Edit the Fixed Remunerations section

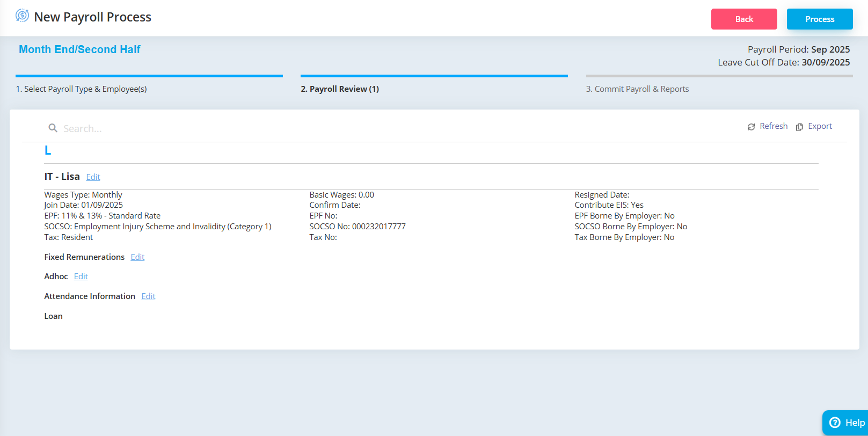(137, 257)
